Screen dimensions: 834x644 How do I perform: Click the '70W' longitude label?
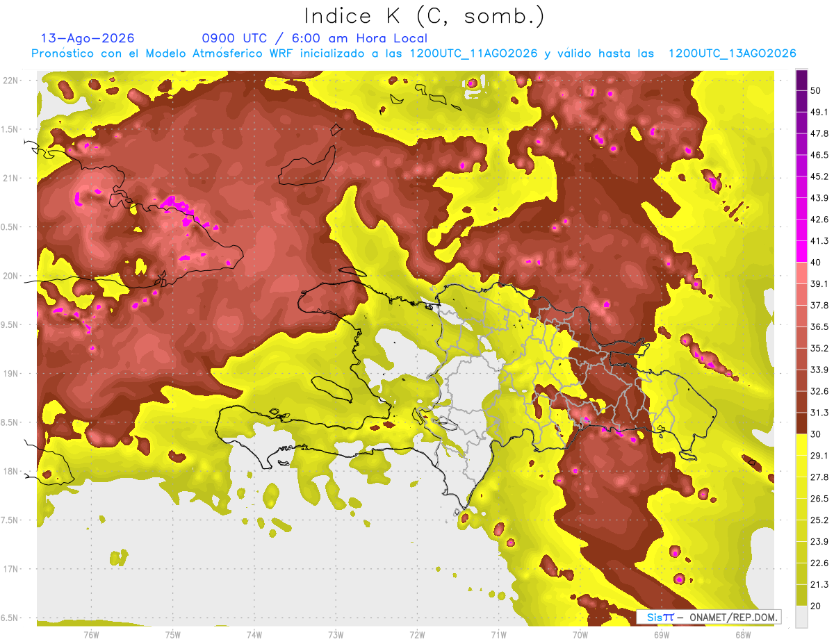[580, 634]
